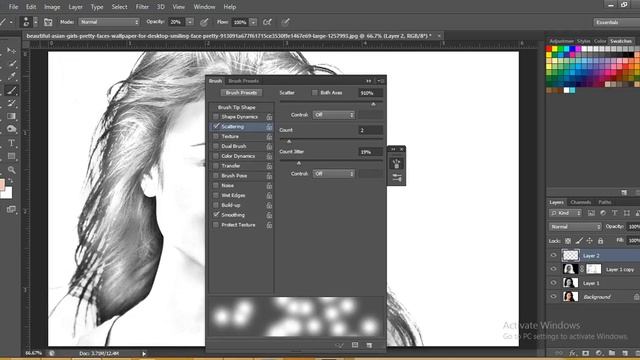Enable pressure for opacity icon next to Opacity
Image resolution: width=640 pixels, height=360 pixels.
(x=204, y=22)
